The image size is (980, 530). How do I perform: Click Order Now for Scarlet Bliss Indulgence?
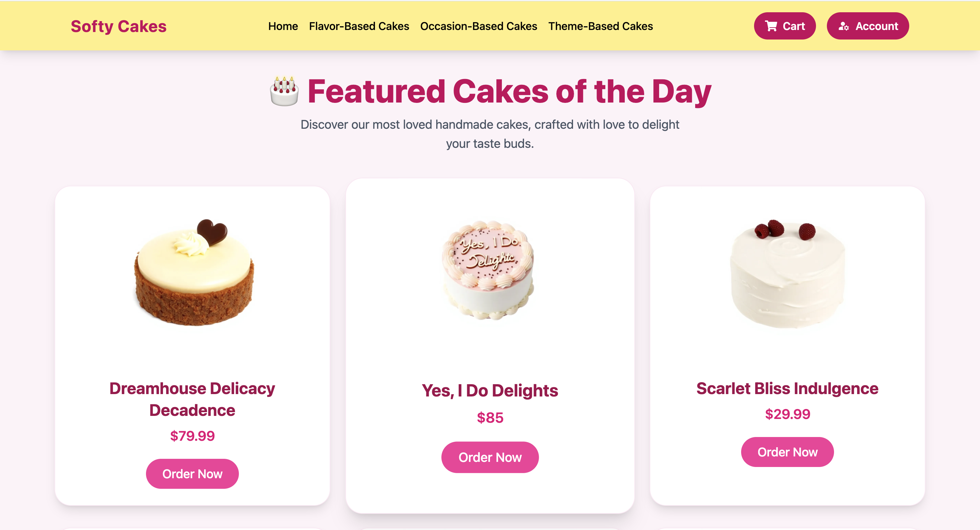pos(787,452)
